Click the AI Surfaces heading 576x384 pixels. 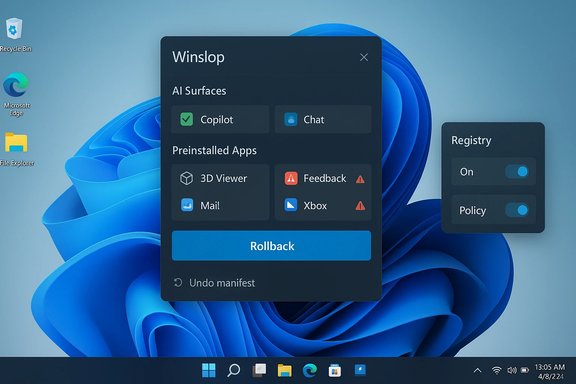pyautogui.click(x=199, y=91)
